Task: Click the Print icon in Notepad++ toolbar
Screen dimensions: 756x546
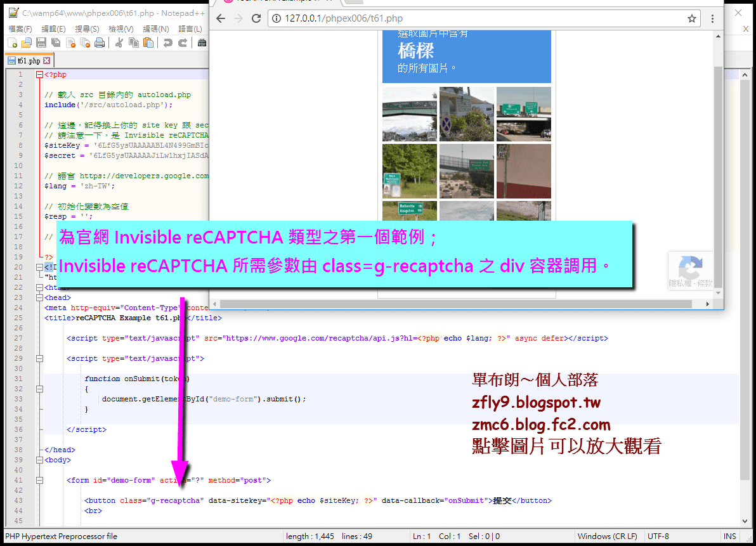Action: tap(100, 43)
